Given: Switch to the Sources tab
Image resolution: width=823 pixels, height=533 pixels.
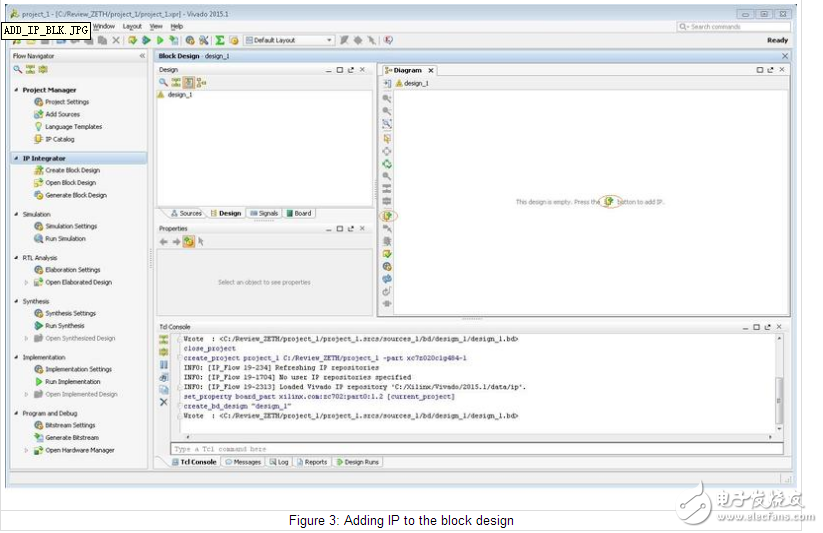Looking at the screenshot, I should [x=186, y=213].
